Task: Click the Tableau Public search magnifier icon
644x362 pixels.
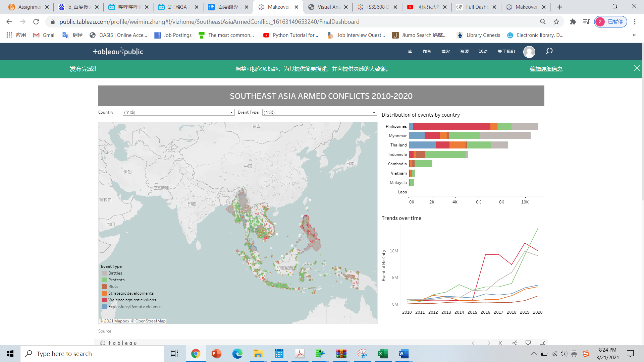Action: [x=549, y=51]
